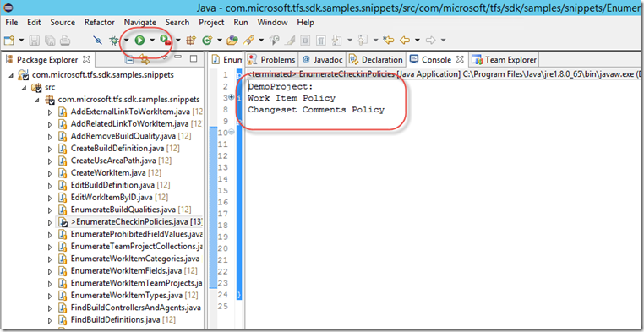644x332 pixels.
Task: Open the Navigate menu
Action: [140, 22]
